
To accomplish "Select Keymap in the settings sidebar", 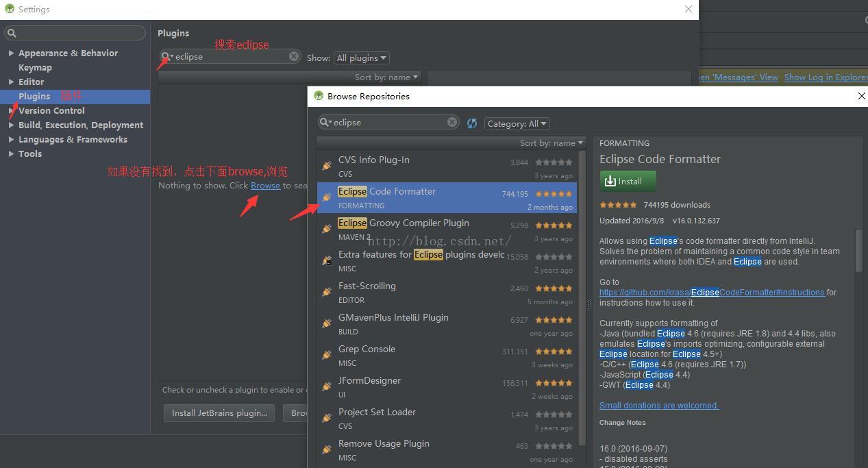I will point(35,67).
